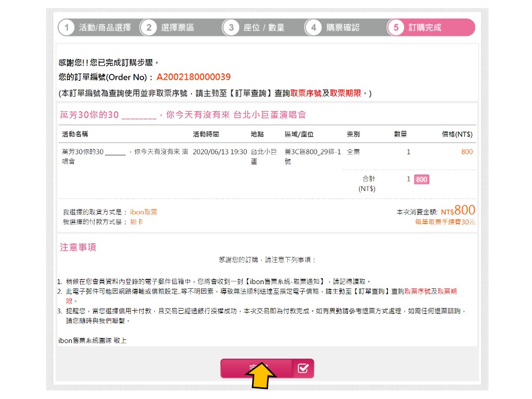Click the step 3 number circle
Image resolution: width=532 pixels, height=399 pixels.
[231, 28]
